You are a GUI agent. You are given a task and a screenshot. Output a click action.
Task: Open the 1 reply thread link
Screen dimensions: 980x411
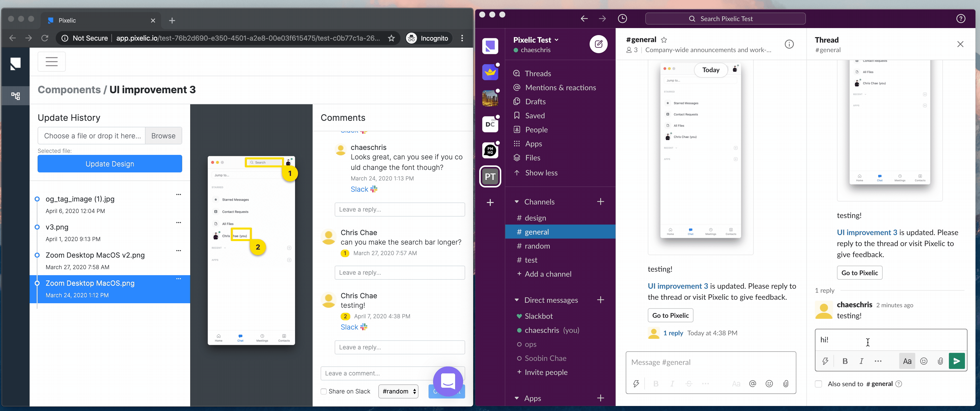pos(673,333)
